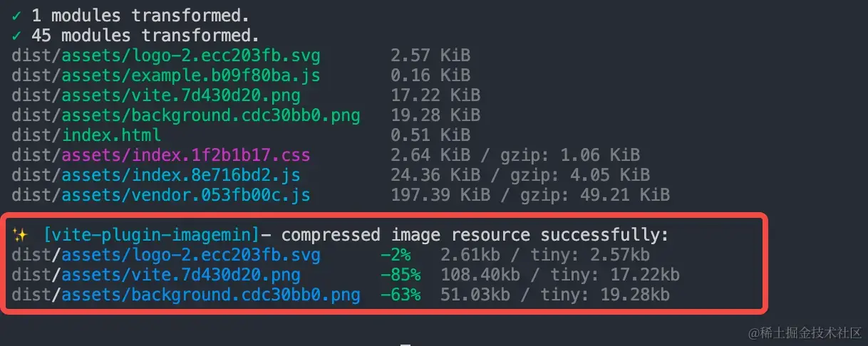Image resolution: width=868 pixels, height=346 pixels.
Task: Click logo-2.ecc203fb.svg path with 2.57 KiB size
Action: [165, 55]
